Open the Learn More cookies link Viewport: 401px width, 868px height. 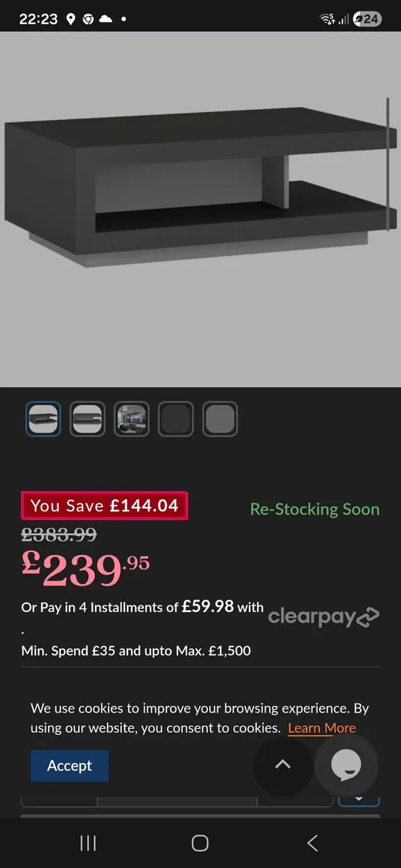click(322, 728)
